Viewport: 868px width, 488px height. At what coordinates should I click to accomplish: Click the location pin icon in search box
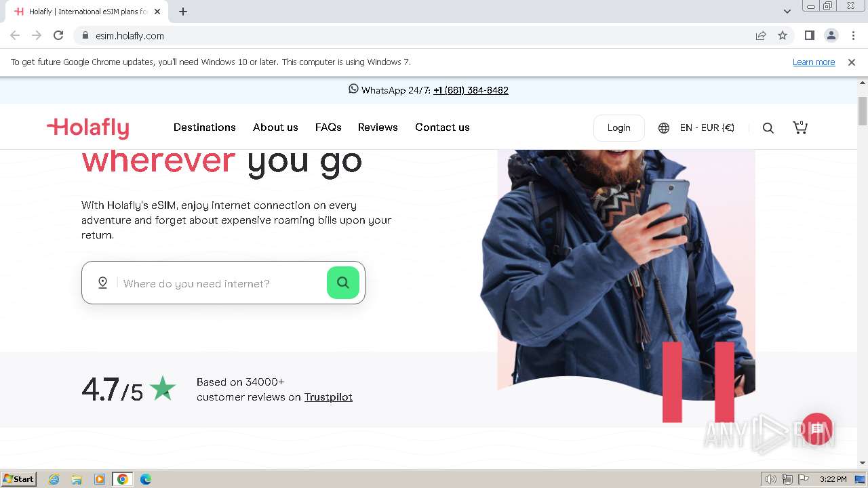[102, 283]
